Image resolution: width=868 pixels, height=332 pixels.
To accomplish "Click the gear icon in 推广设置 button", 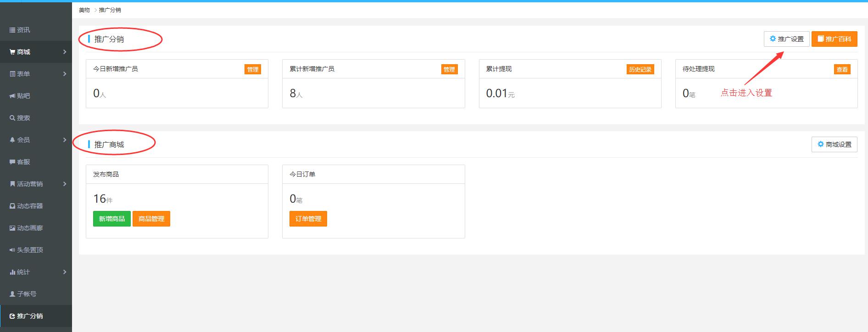I will coord(773,39).
